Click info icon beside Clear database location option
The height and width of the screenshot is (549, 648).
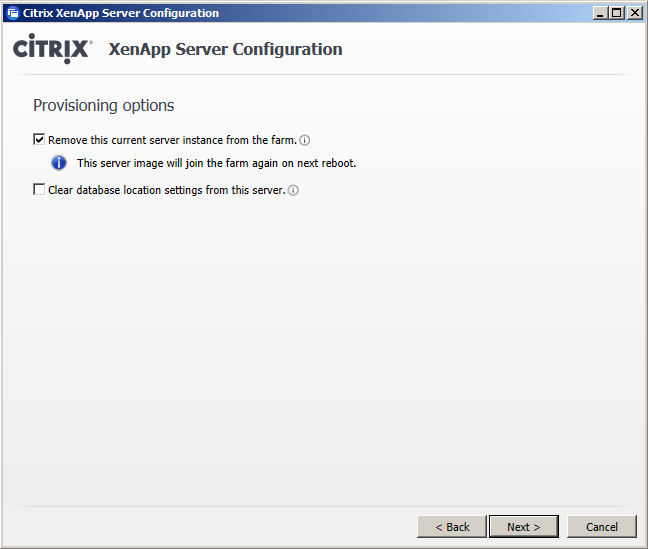click(293, 190)
